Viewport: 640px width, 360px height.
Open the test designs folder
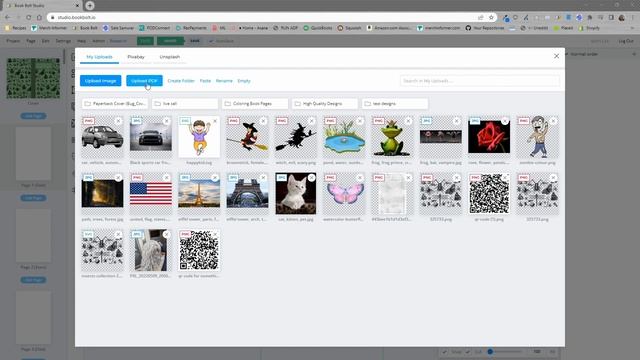(395, 104)
